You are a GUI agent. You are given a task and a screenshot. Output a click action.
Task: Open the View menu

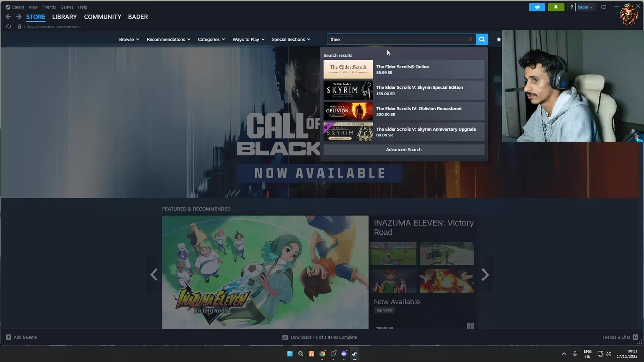coord(33,7)
